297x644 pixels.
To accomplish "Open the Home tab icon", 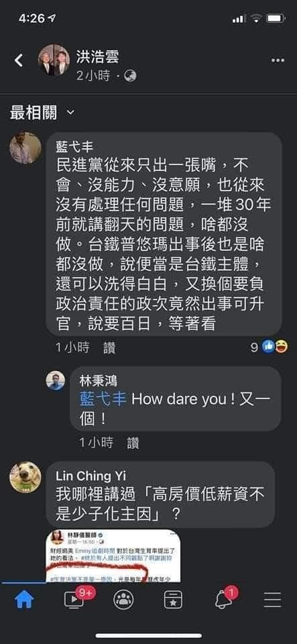I will click(24, 600).
